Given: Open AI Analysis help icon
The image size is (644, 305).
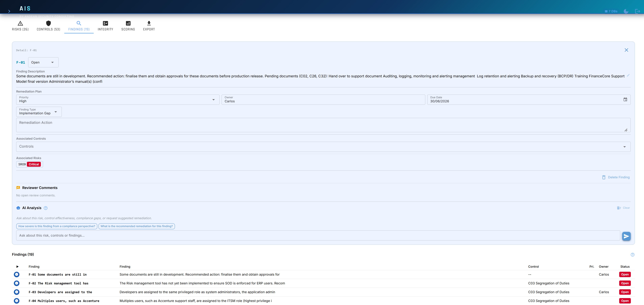Looking at the screenshot, I should click(x=46, y=208).
